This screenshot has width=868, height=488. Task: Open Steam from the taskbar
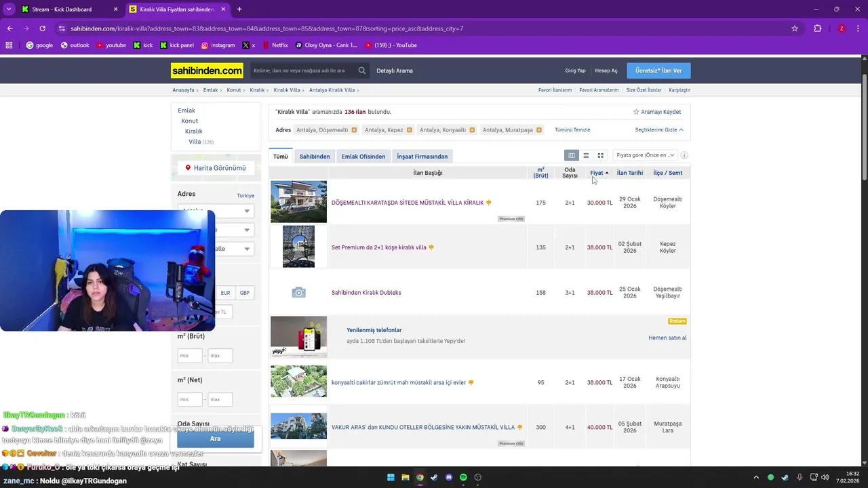click(x=434, y=477)
